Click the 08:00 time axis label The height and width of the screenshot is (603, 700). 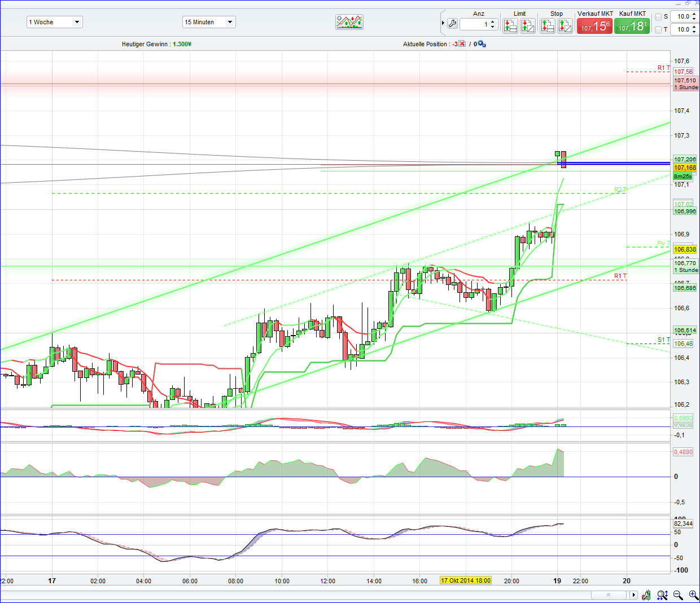coord(235,581)
